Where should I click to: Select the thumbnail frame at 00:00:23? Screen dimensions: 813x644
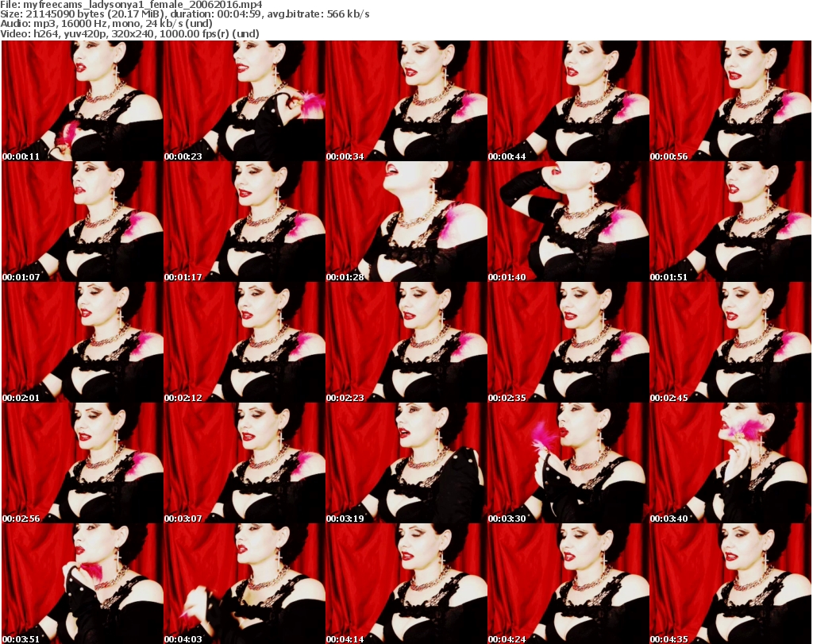(245, 101)
